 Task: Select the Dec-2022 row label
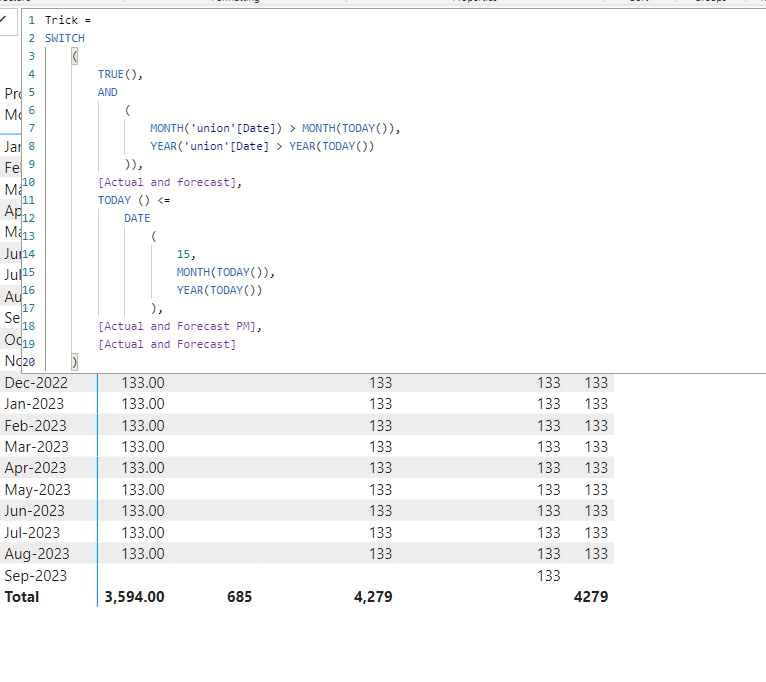(36, 383)
